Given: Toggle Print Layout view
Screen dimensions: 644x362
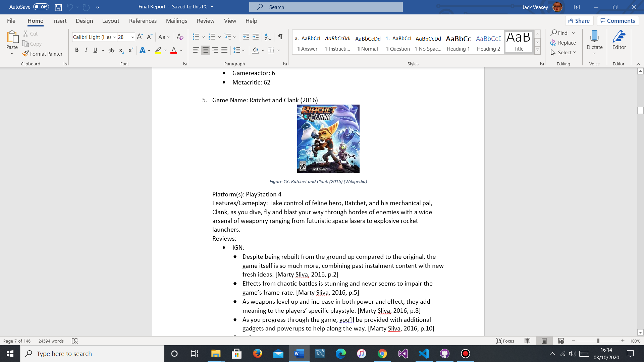Looking at the screenshot, I should [x=544, y=341].
